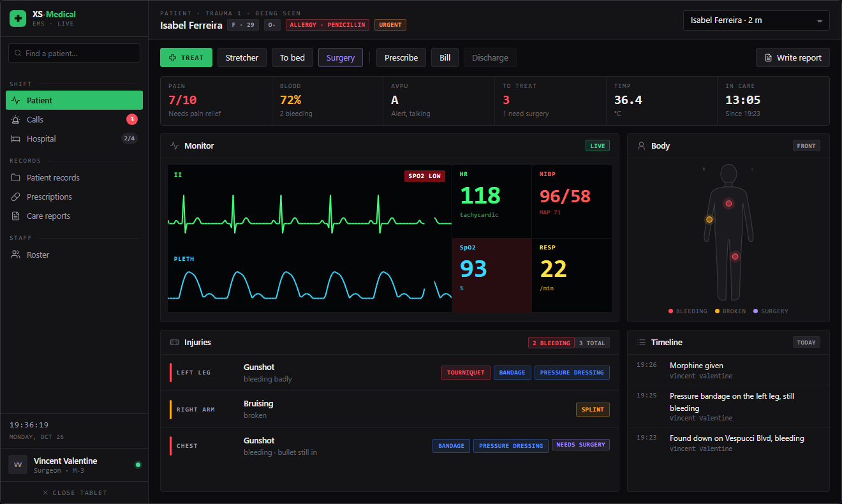
Task: Click the Injuries panel header icon
Action: click(174, 342)
